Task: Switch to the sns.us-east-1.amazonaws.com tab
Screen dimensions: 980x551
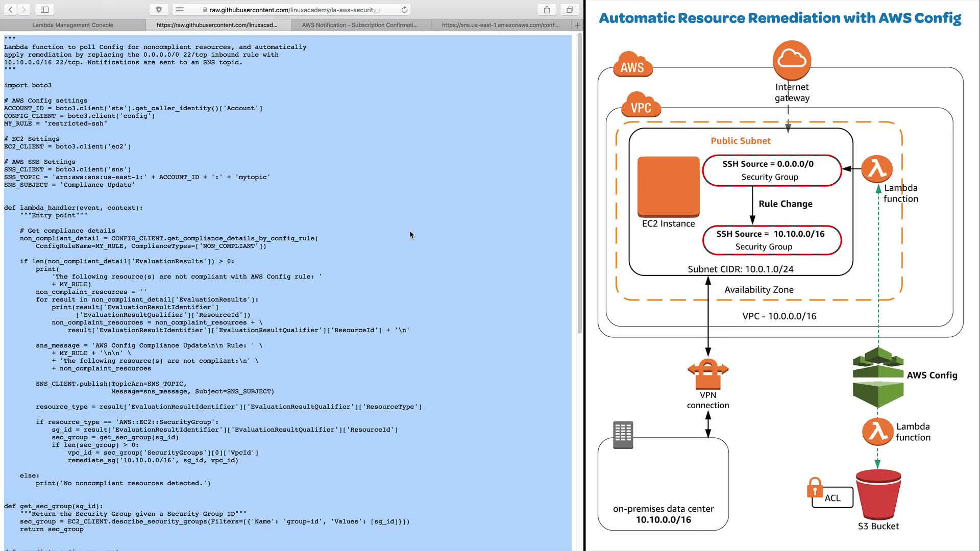Action: pos(500,24)
